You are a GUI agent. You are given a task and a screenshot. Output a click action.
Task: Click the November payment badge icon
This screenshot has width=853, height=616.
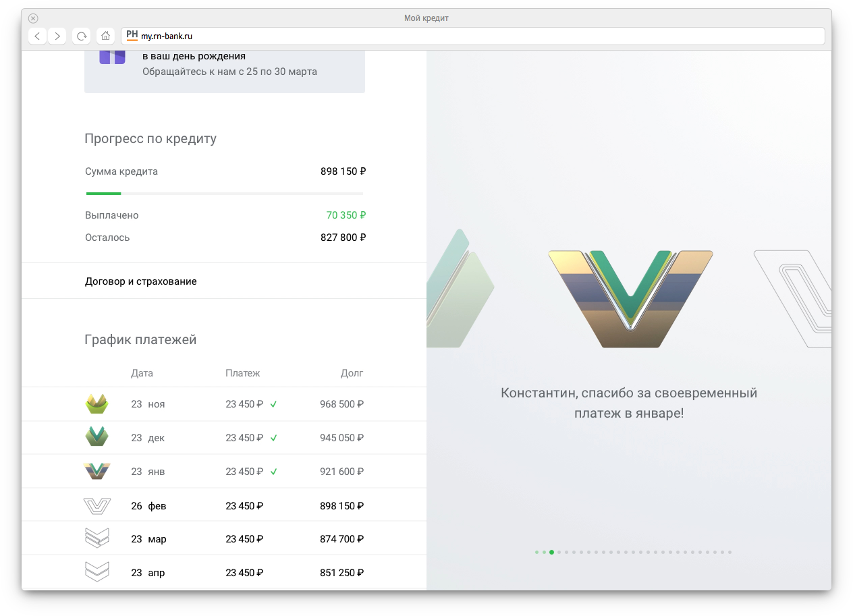97,404
